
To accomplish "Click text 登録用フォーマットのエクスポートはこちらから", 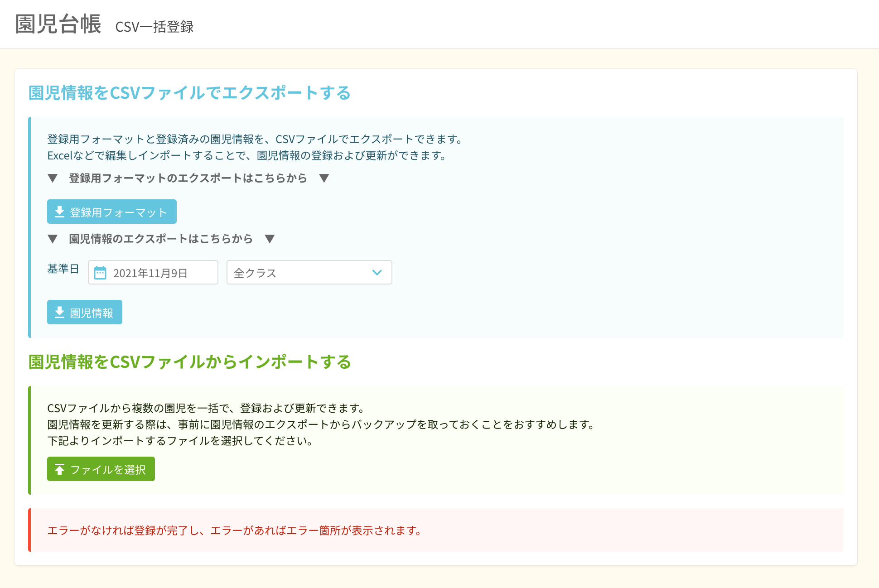I will pyautogui.click(x=188, y=178).
